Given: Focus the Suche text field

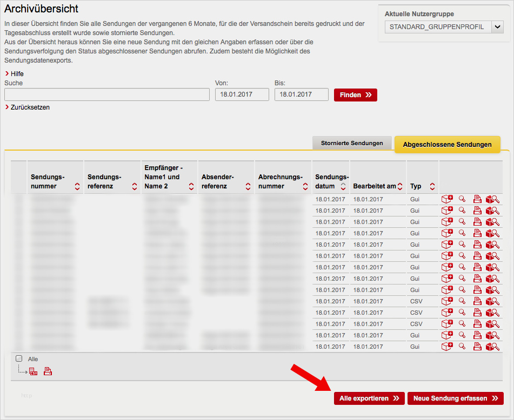Looking at the screenshot, I should (106, 94).
